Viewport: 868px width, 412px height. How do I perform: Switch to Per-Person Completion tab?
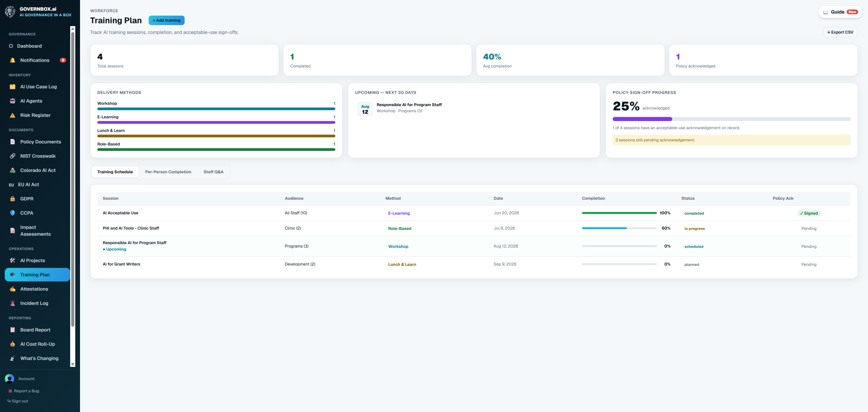tap(168, 172)
